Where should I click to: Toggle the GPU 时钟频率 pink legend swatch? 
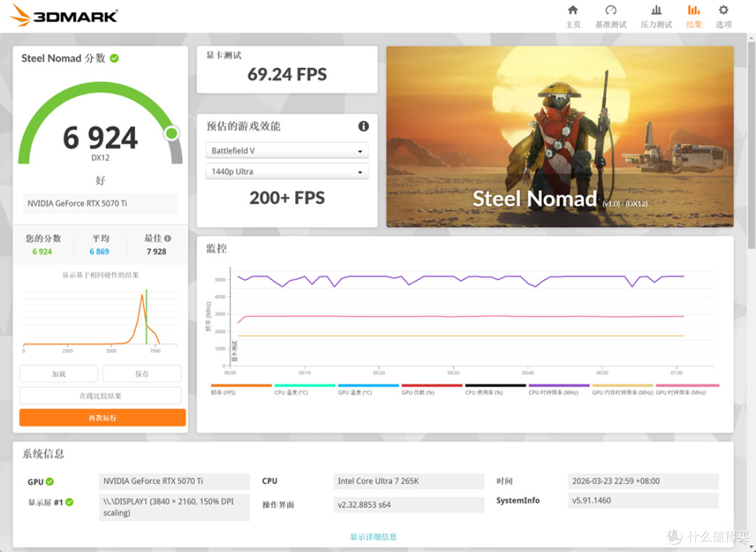[687, 385]
